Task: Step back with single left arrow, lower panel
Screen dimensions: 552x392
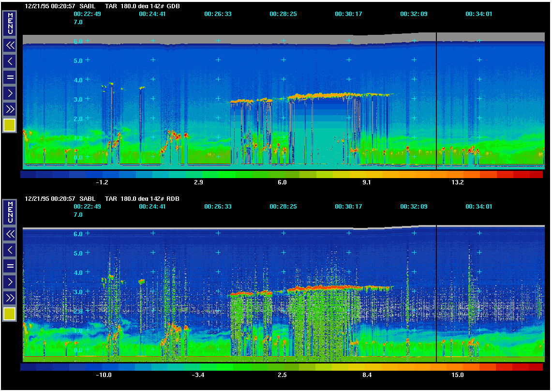Action: click(10, 250)
